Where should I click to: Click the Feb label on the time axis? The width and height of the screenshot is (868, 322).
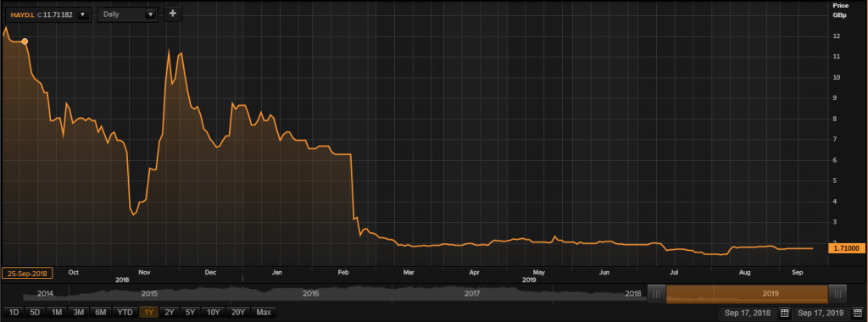[x=344, y=272]
